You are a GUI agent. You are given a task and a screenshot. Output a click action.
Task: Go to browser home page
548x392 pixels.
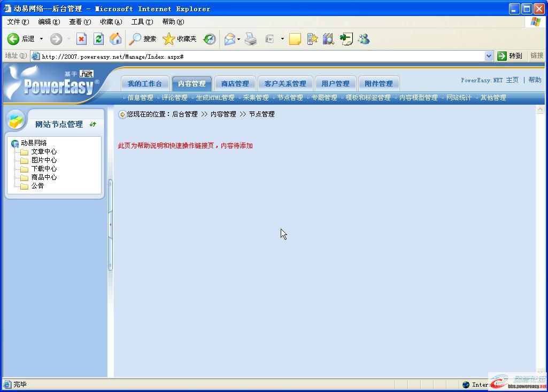[x=115, y=38]
